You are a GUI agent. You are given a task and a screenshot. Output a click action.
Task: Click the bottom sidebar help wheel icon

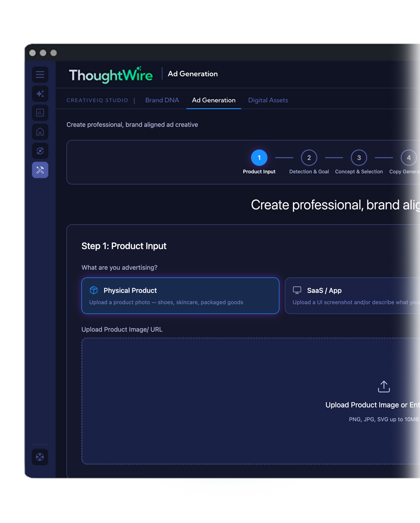tap(40, 457)
